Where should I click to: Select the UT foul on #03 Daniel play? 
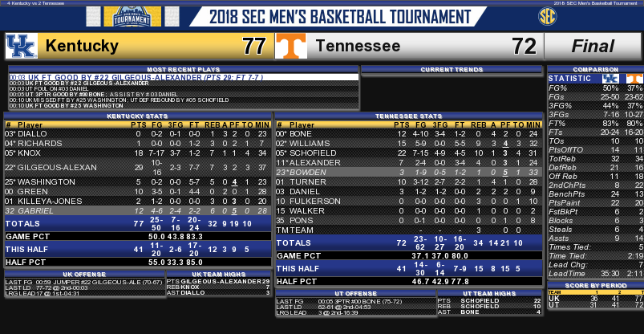(x=184, y=88)
